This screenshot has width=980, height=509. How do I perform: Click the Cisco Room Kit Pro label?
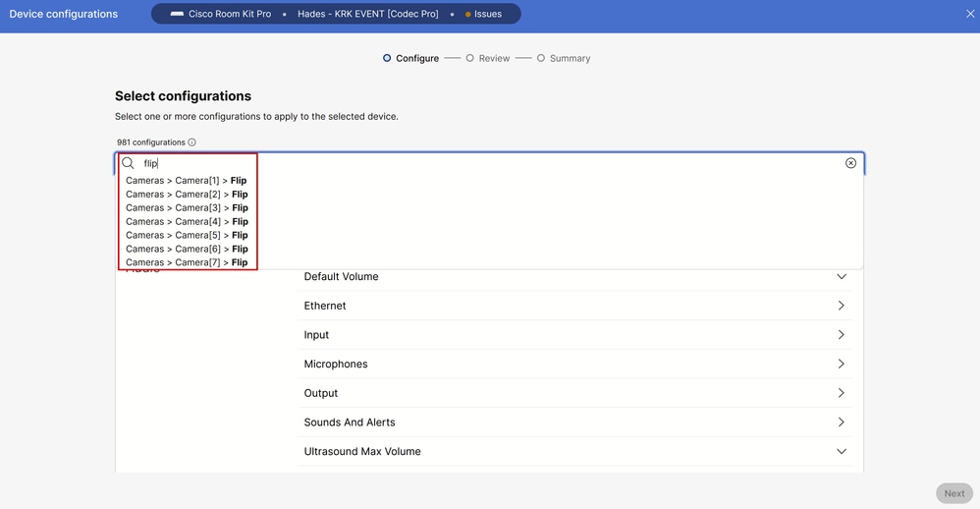pyautogui.click(x=230, y=14)
